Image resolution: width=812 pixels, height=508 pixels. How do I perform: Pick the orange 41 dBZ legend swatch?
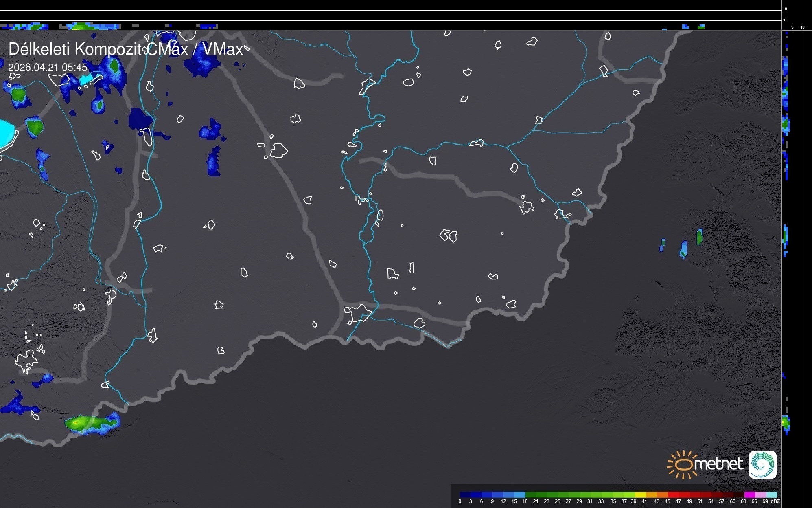[651, 495]
